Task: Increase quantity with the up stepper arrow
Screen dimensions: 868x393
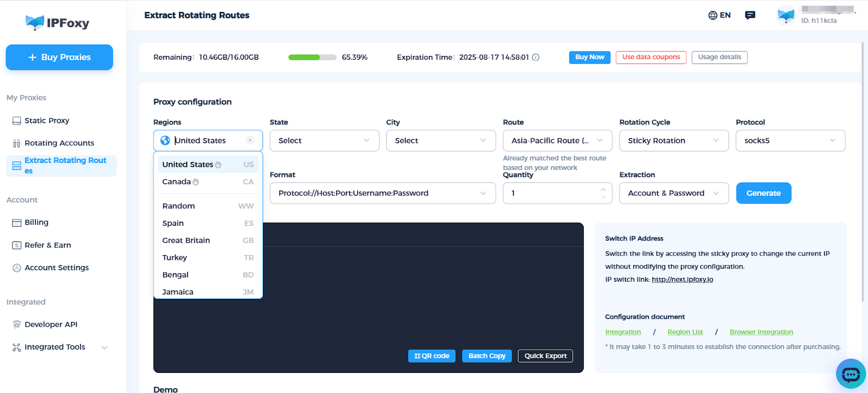Action: point(603,189)
